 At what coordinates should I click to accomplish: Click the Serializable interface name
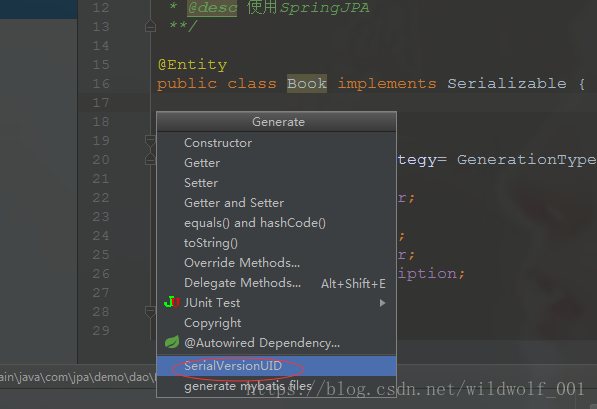click(507, 83)
